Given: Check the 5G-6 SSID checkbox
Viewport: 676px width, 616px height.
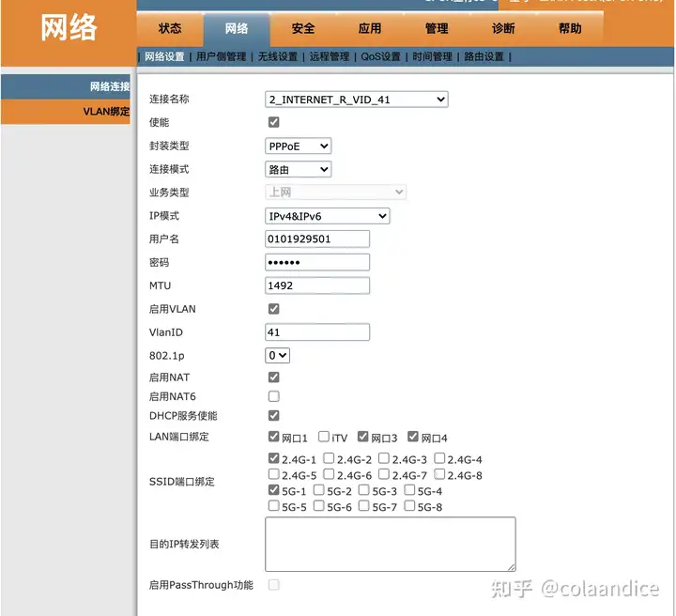Looking at the screenshot, I should [319, 505].
